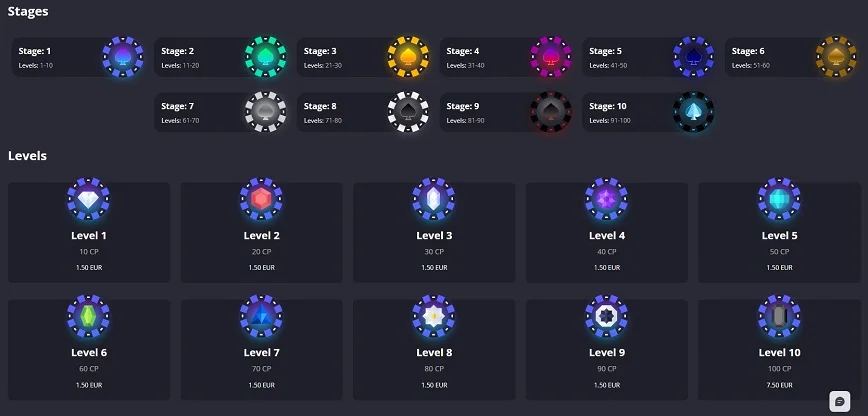This screenshot has height=416, width=868.
Task: Select the Level 8 card
Action: pos(434,350)
